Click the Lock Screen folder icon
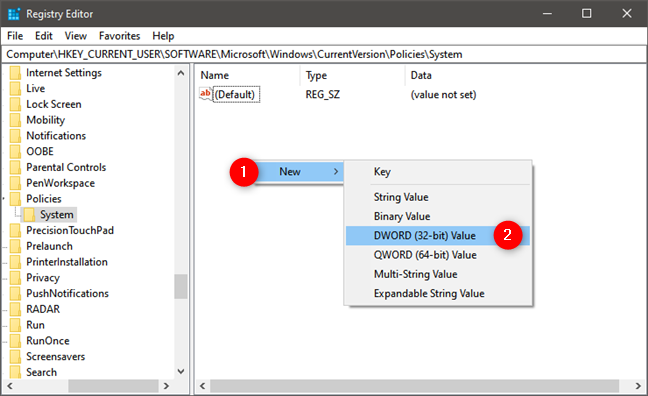This screenshot has width=648, height=396. click(15, 104)
